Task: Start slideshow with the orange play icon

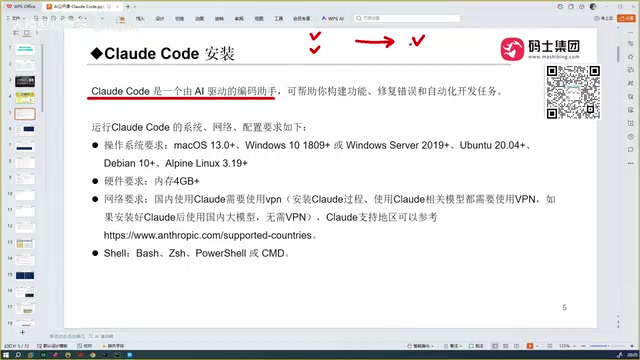Action: coord(530,346)
